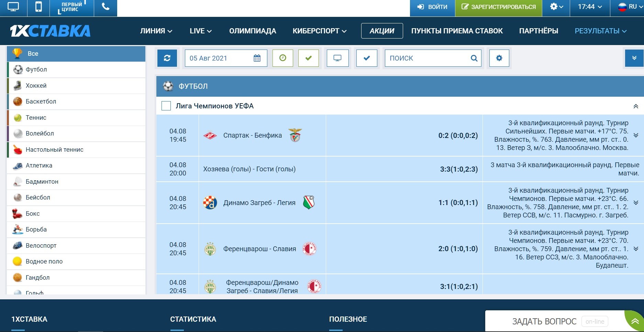Viewport: 644px width, 332px height.
Task: Select Все in the sports list
Action: 76,54
